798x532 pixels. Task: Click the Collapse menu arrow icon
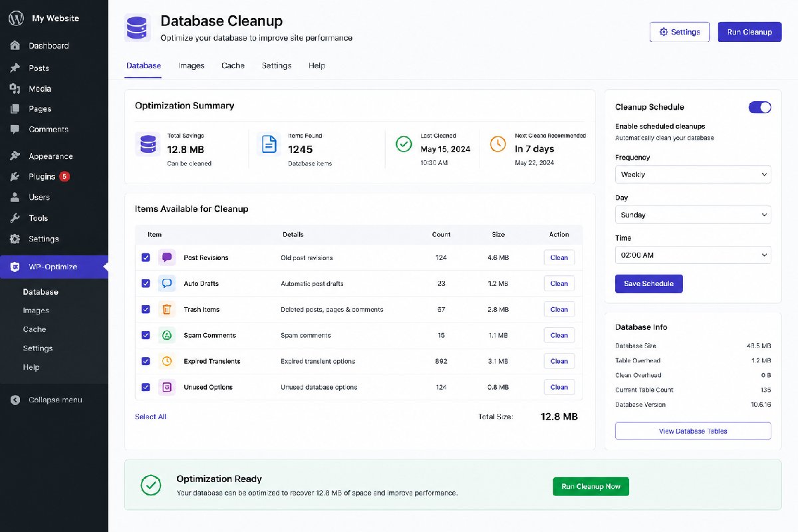[x=15, y=400]
